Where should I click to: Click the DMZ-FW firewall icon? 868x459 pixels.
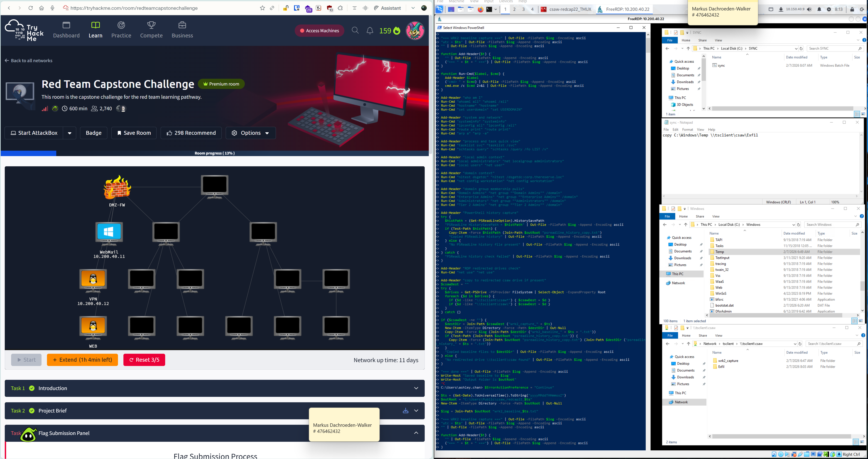point(117,187)
